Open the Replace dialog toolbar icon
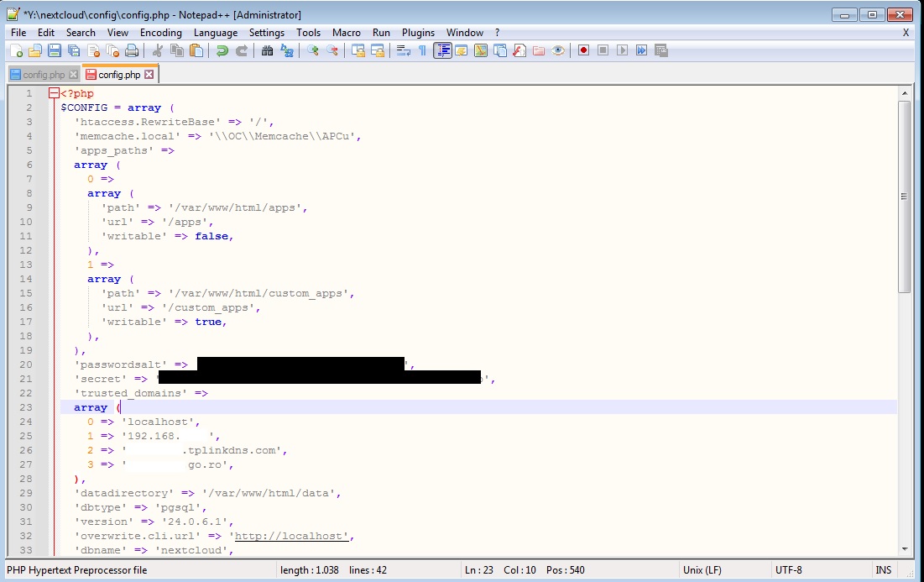 (x=287, y=50)
